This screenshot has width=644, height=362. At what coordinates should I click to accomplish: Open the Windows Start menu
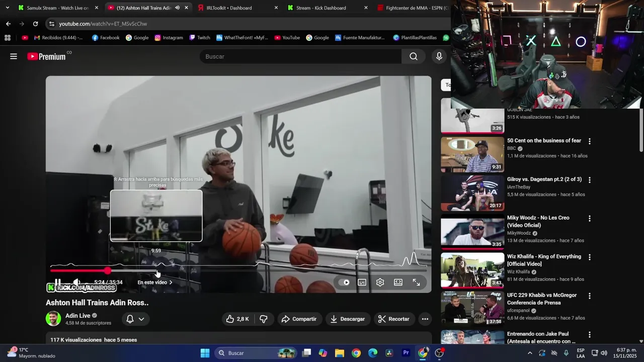(x=205, y=353)
